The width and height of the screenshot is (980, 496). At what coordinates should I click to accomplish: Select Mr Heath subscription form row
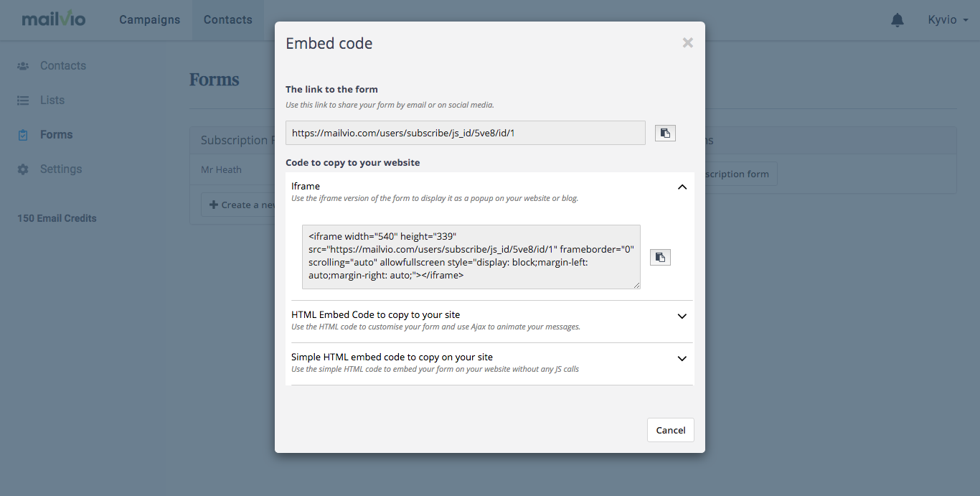click(x=233, y=170)
